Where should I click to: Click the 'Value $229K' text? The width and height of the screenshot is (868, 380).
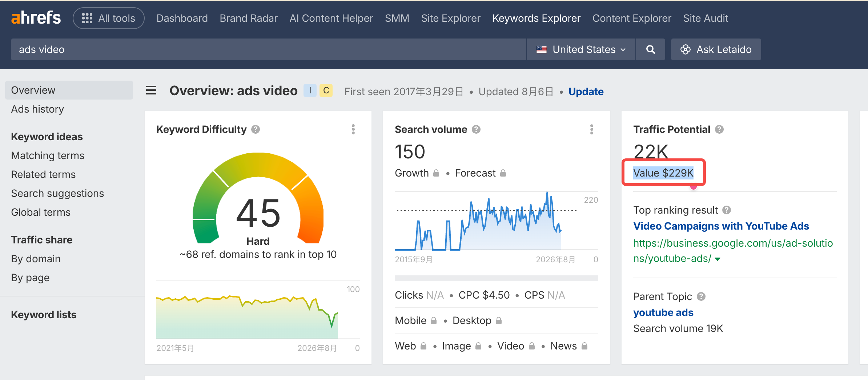coord(663,173)
